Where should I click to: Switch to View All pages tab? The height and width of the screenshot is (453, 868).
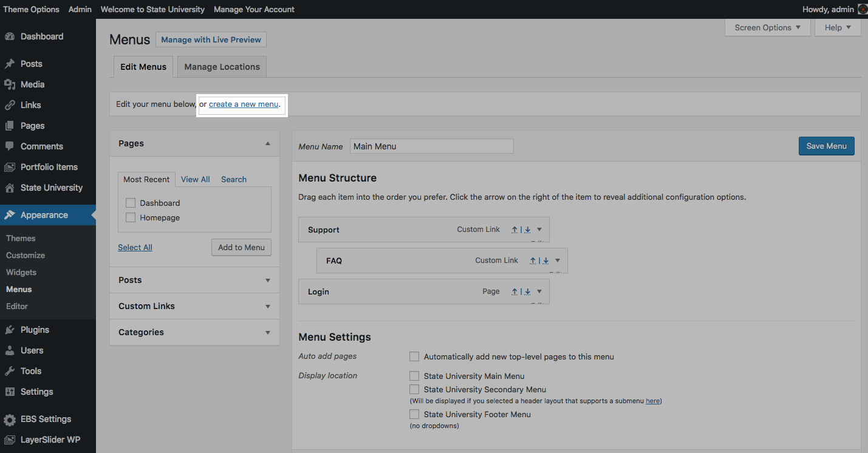(x=196, y=179)
